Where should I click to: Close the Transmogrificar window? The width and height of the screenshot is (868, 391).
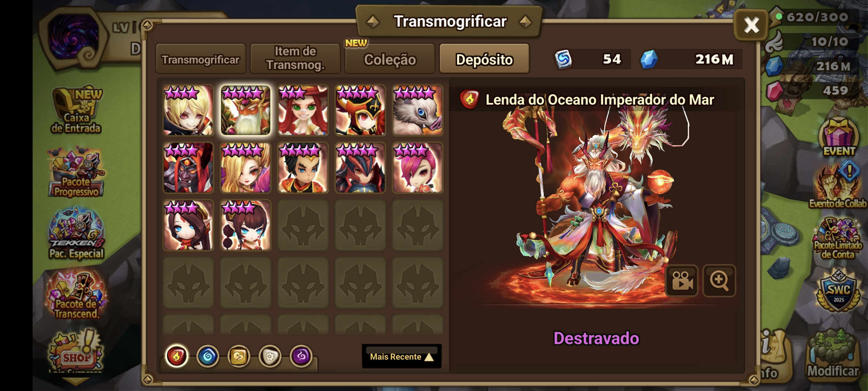click(751, 25)
